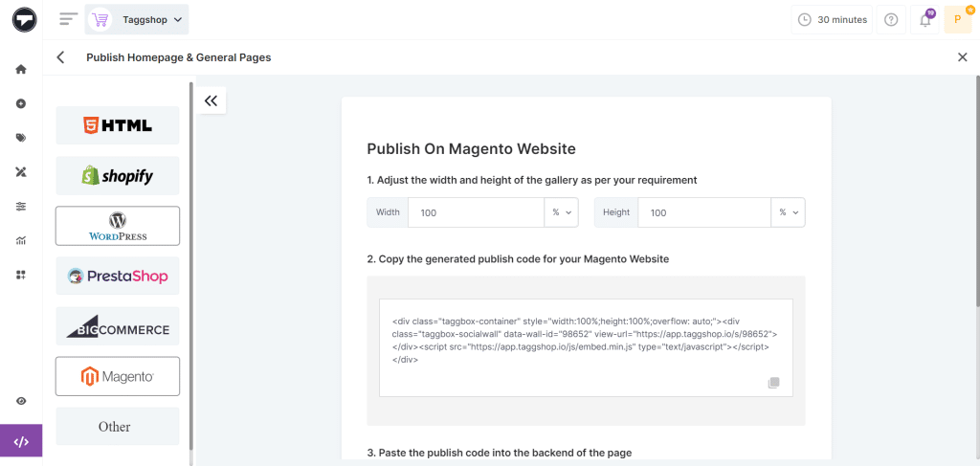
Task: Open the help question mark icon
Action: tap(891, 19)
